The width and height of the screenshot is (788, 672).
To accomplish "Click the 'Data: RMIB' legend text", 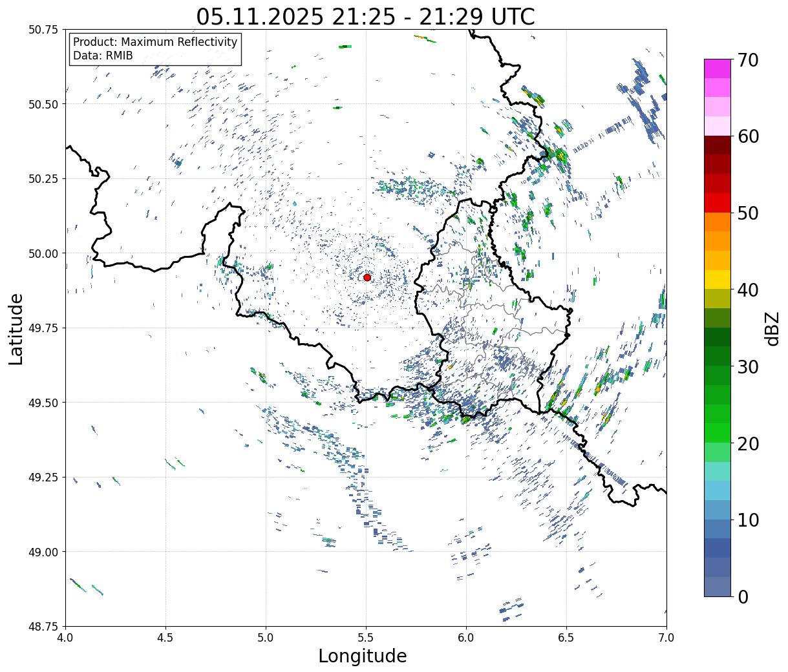I will pos(103,56).
